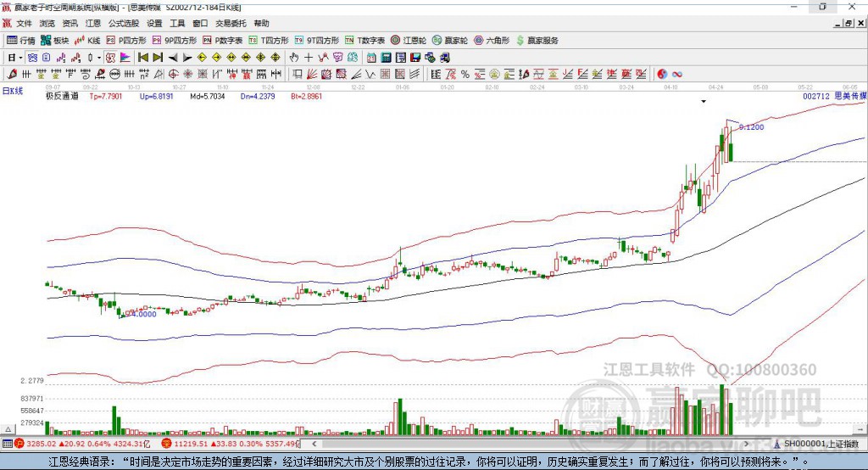Jump to first bar icon
The height and width of the screenshot is (470, 868).
coord(142,58)
